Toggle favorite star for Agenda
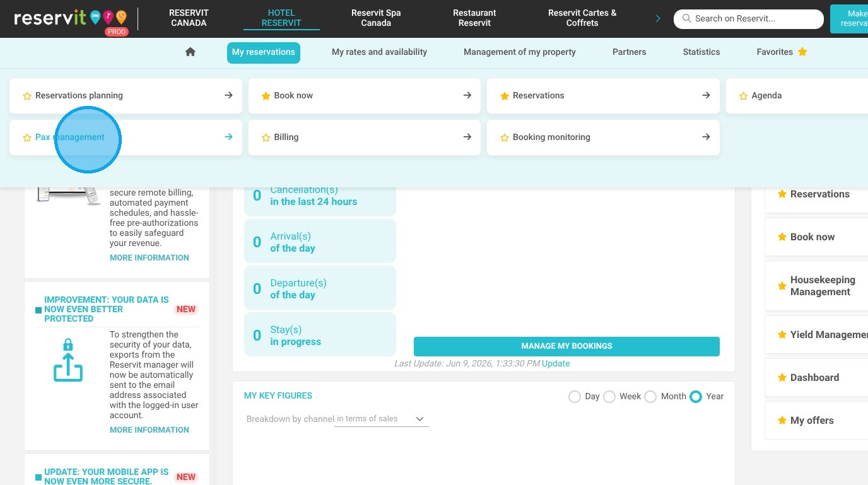This screenshot has width=868, height=485. pyautogui.click(x=743, y=96)
